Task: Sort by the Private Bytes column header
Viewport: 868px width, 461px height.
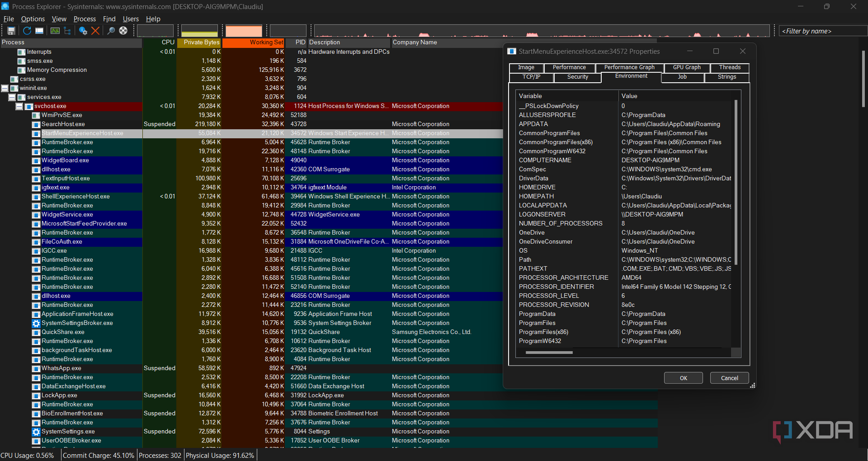Action: [x=199, y=42]
